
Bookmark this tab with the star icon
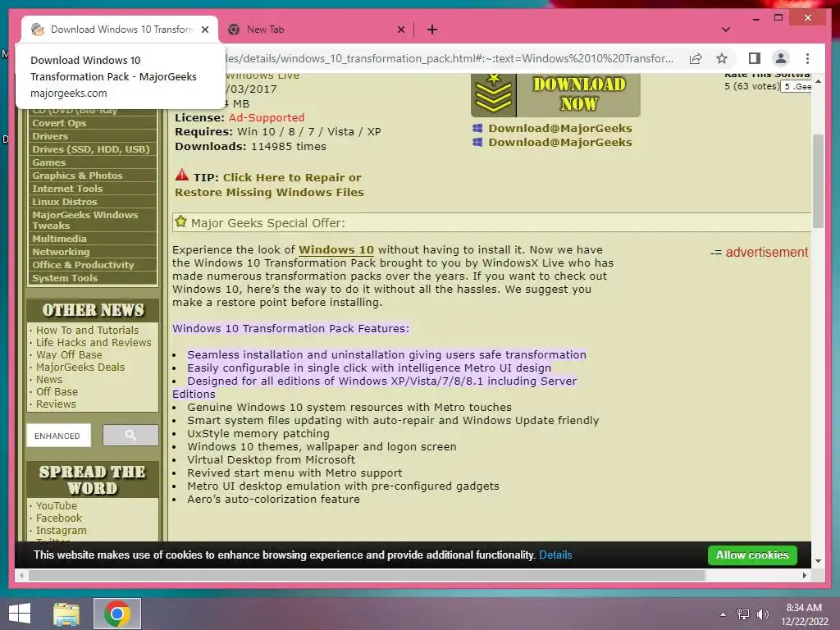click(722, 58)
